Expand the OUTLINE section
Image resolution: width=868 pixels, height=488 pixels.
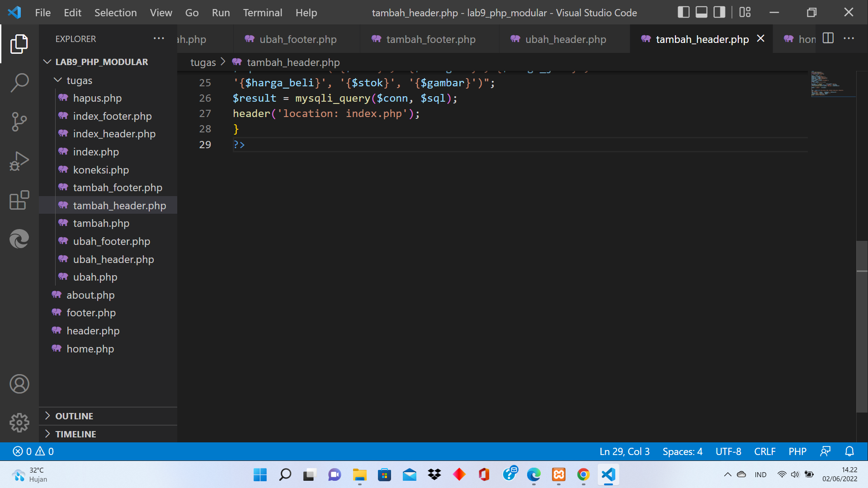tap(108, 416)
